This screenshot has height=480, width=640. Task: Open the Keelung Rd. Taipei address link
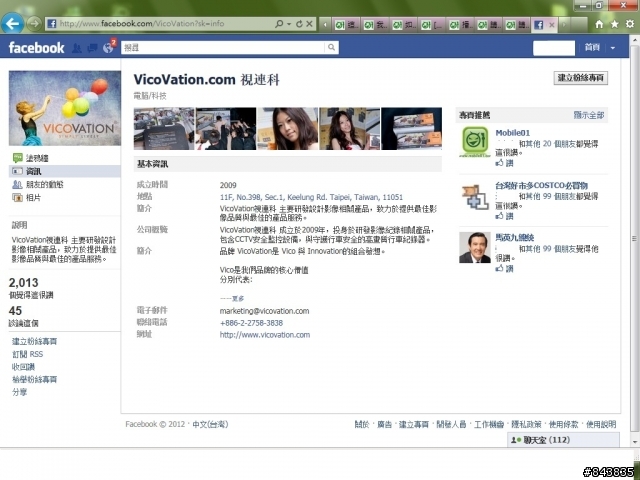click(x=311, y=197)
